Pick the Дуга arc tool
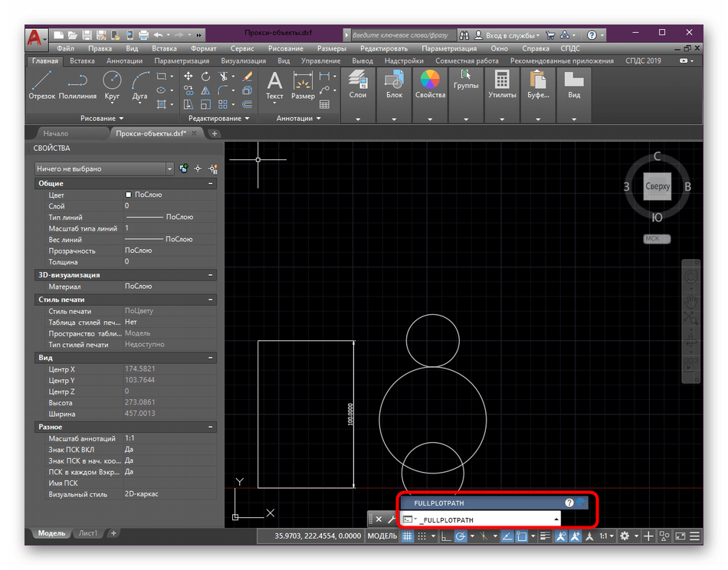This screenshot has width=728, height=570. [x=139, y=83]
